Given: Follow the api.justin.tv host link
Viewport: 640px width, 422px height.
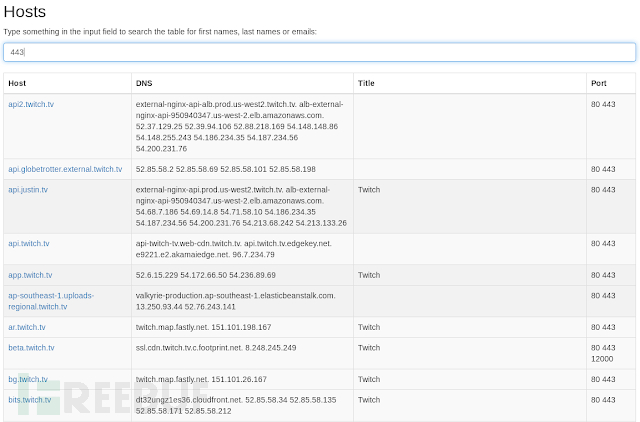Looking at the screenshot, I should [x=28, y=190].
